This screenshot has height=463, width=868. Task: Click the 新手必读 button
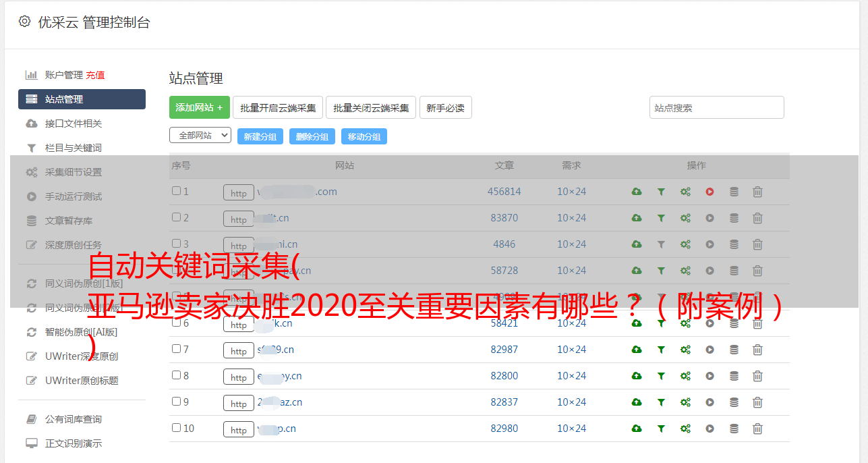point(445,107)
